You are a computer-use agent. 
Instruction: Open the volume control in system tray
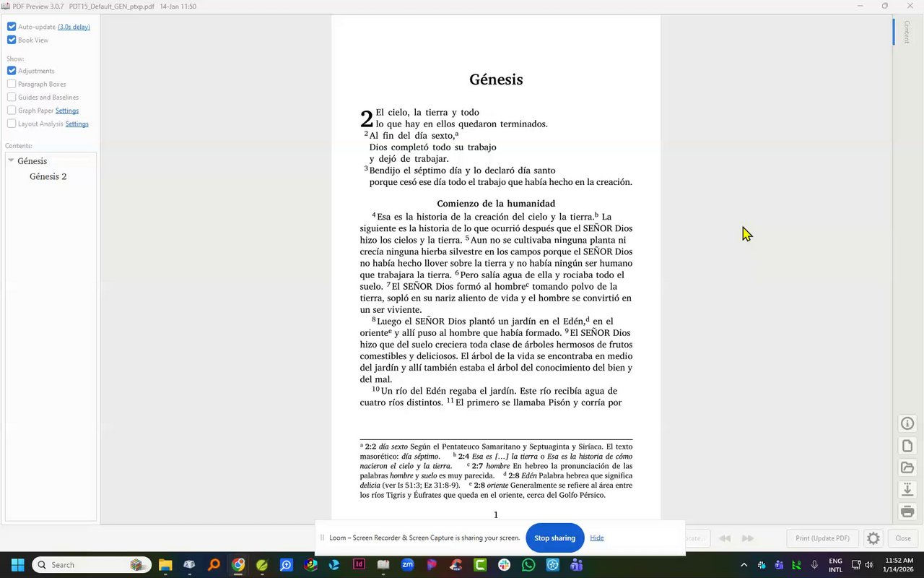[869, 565]
